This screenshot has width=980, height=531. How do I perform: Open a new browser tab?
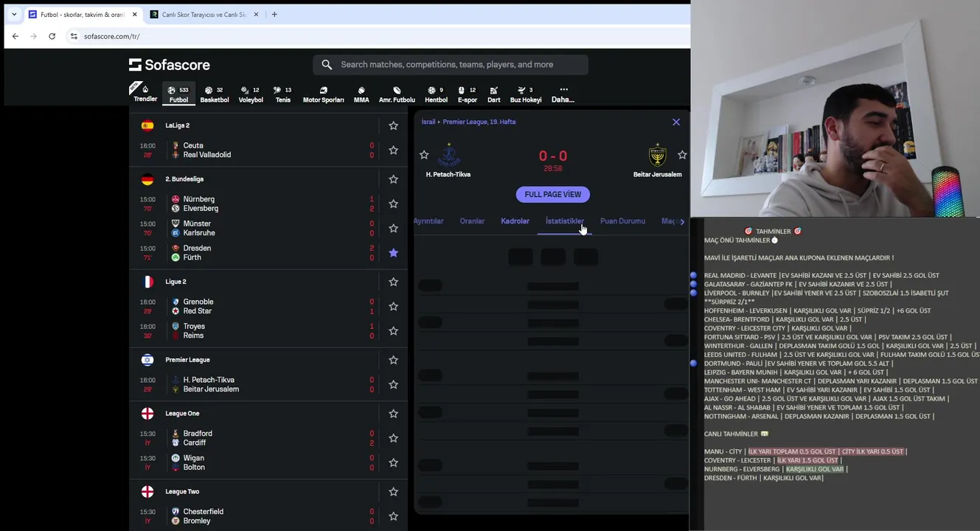click(x=274, y=14)
